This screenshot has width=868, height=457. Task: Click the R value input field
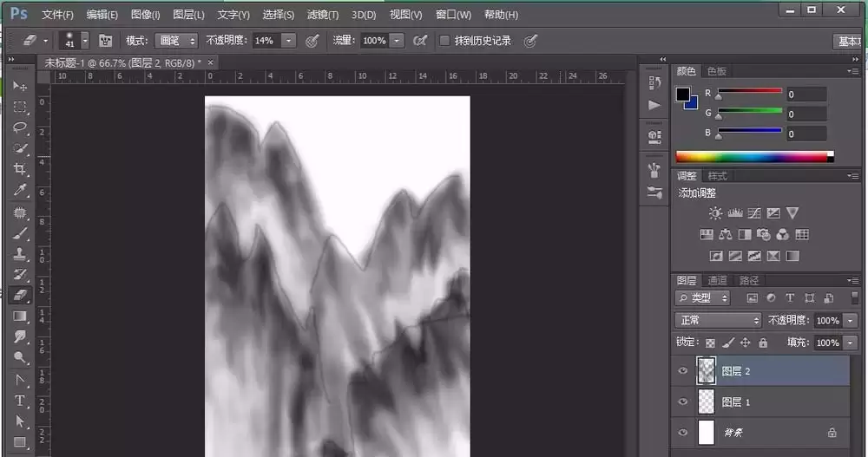pos(806,95)
